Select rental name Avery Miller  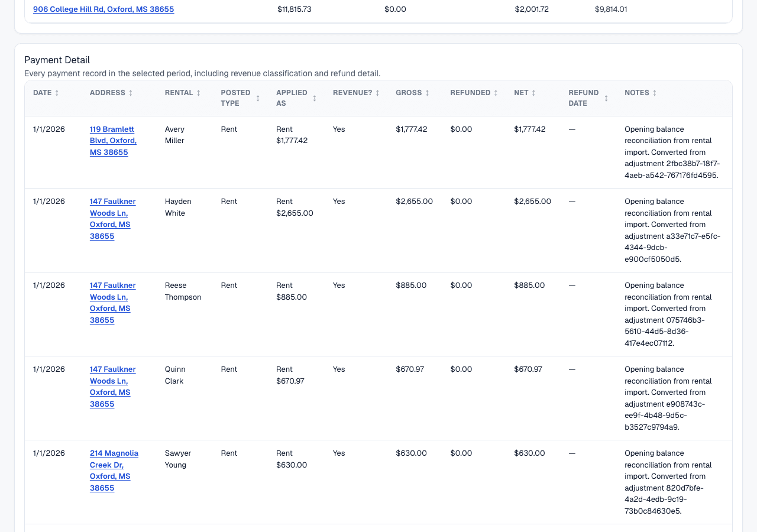174,135
